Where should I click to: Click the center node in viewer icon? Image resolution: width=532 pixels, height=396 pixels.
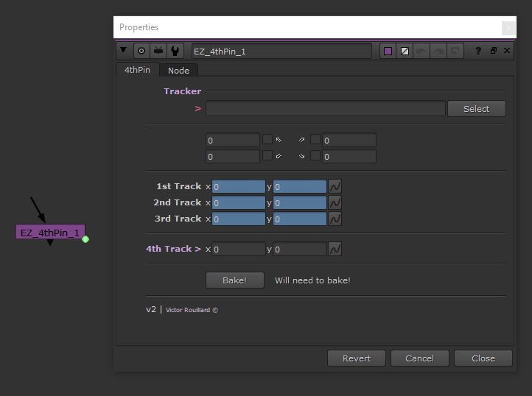pos(141,51)
